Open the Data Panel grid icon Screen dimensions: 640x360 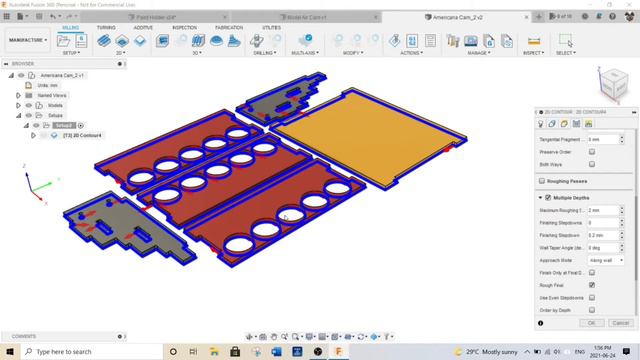7,16
